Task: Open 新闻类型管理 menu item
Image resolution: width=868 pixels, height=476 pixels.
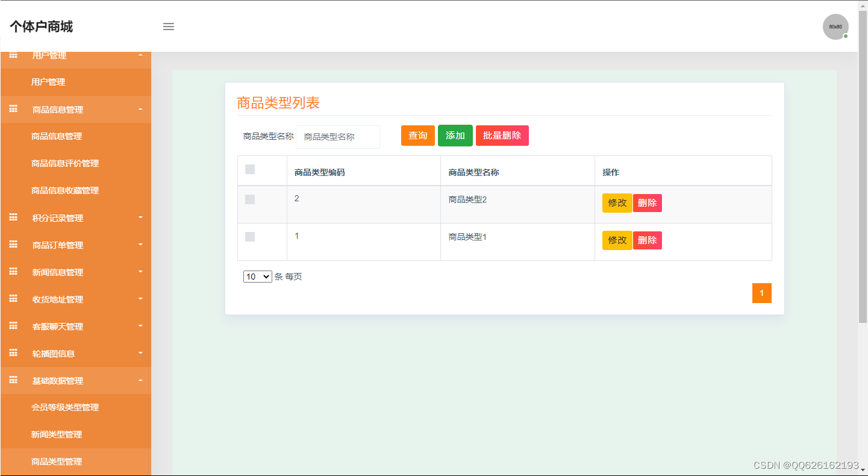Action: [x=76, y=434]
